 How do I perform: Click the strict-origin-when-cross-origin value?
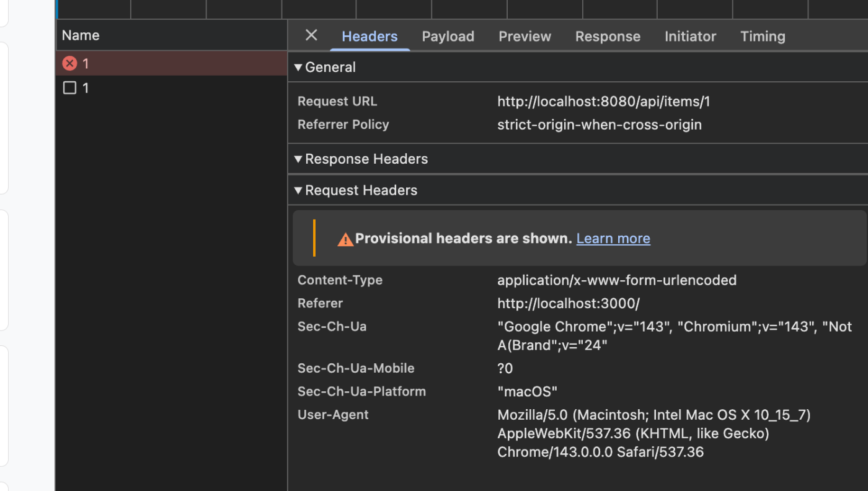click(x=600, y=125)
